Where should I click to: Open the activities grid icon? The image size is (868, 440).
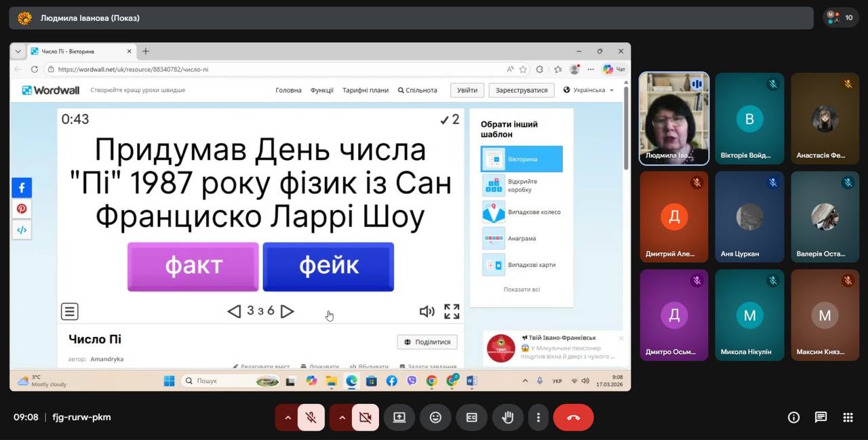(x=848, y=418)
